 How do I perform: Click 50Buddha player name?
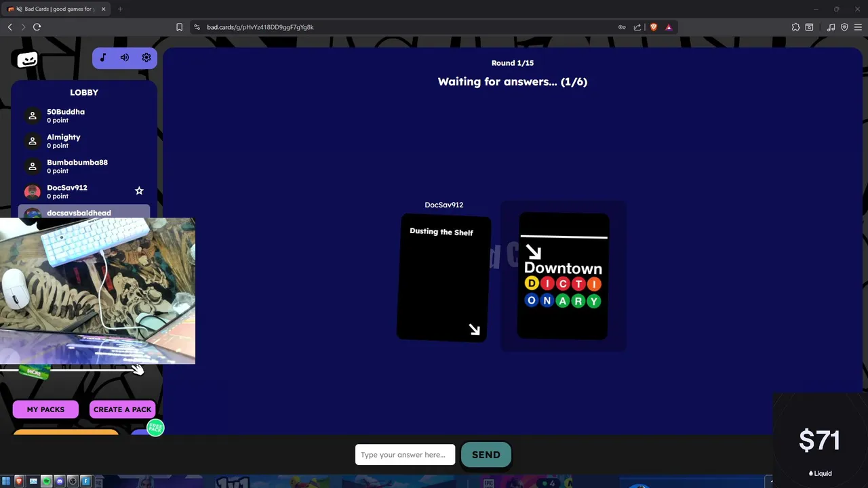66,112
